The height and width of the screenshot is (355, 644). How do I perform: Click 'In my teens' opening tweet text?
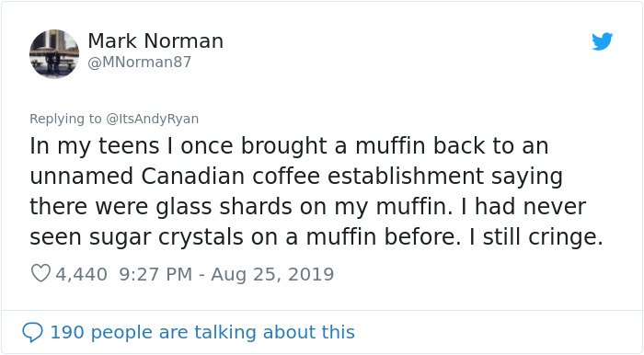coord(95,146)
